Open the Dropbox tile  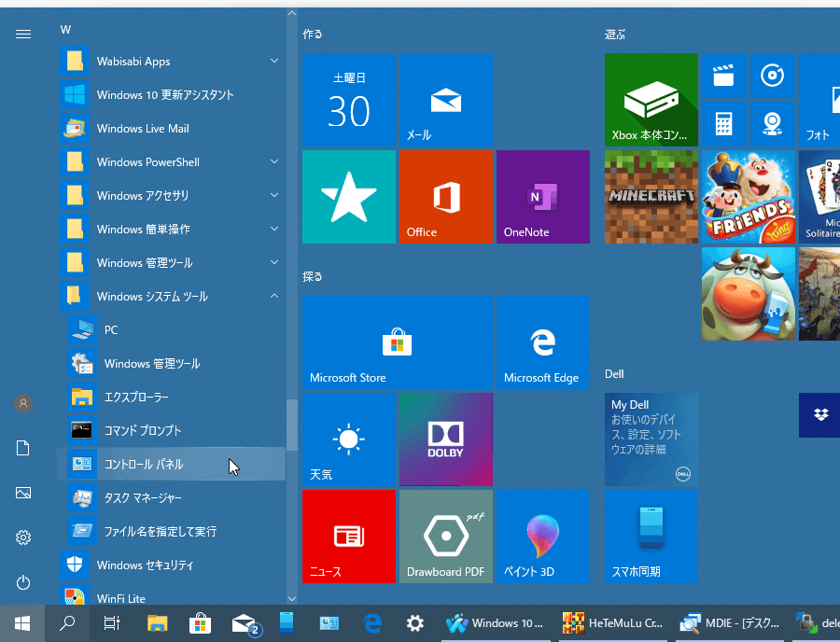click(819, 415)
